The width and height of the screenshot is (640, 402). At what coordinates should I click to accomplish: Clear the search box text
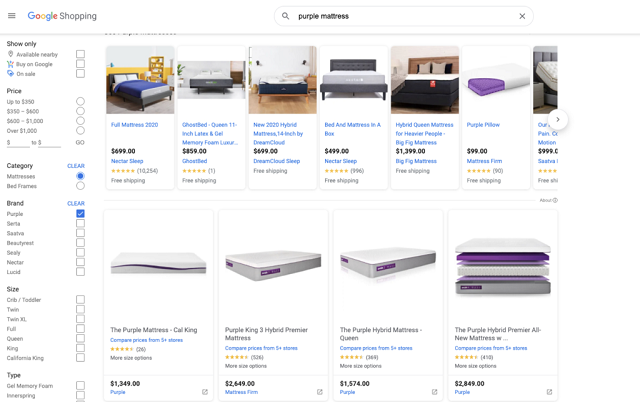pyautogui.click(x=522, y=16)
